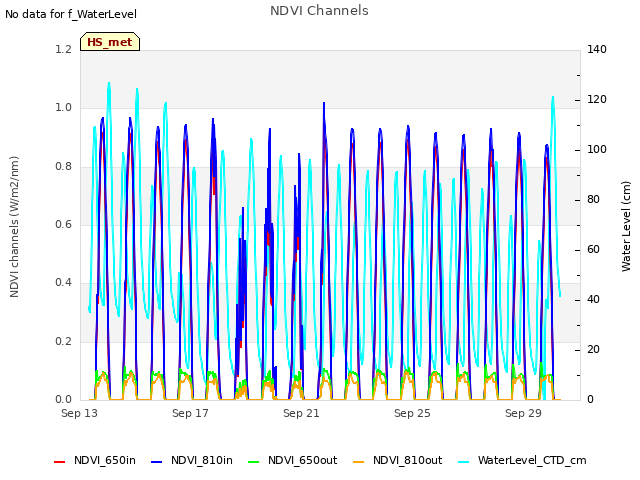Click the red NDVI_650in legend swatch
The width and height of the screenshot is (640, 480).
[60, 462]
